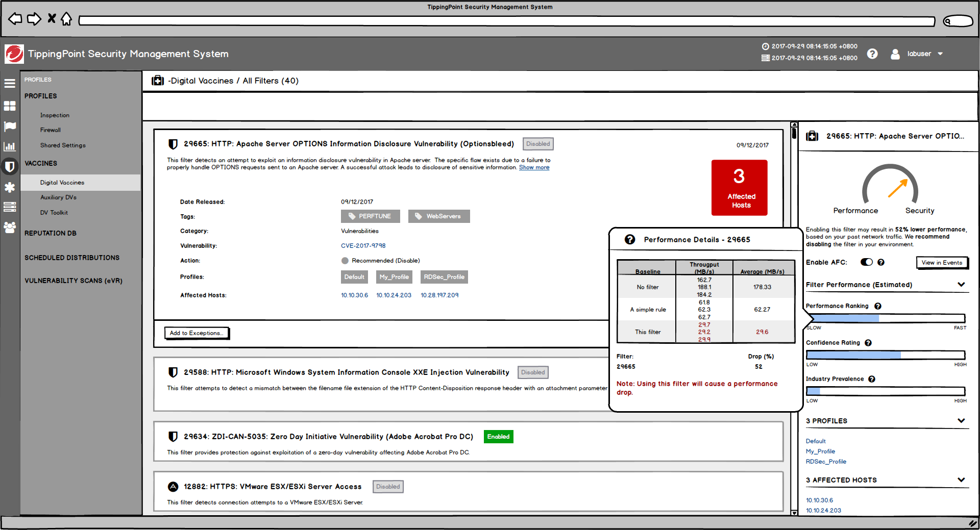Click the shield icon of filter 29665
The width and height of the screenshot is (980, 530).
pos(173,144)
